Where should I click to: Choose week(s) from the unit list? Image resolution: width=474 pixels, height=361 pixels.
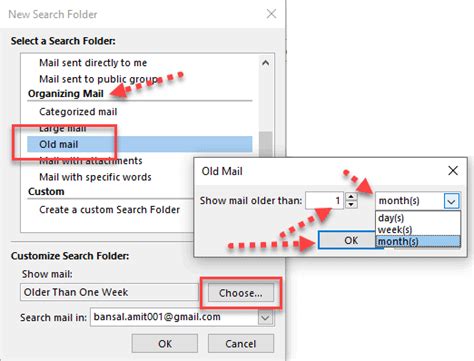pyautogui.click(x=418, y=230)
